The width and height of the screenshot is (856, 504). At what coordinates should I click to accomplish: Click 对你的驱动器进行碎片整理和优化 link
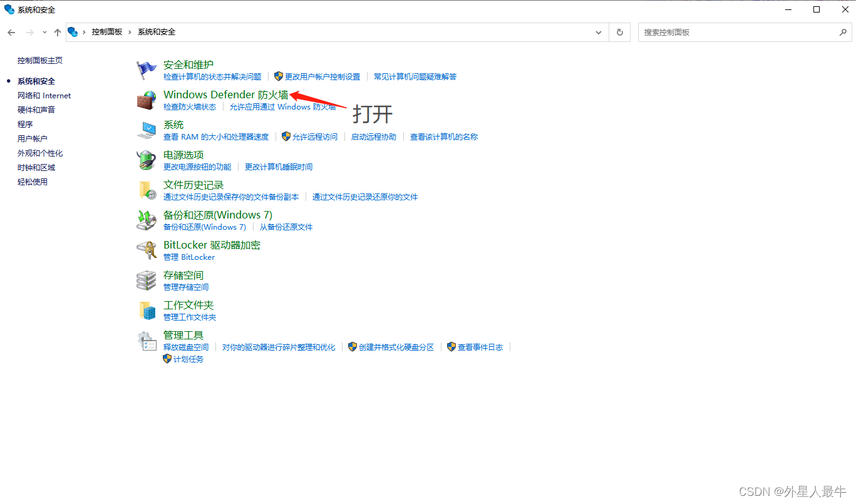tap(279, 347)
